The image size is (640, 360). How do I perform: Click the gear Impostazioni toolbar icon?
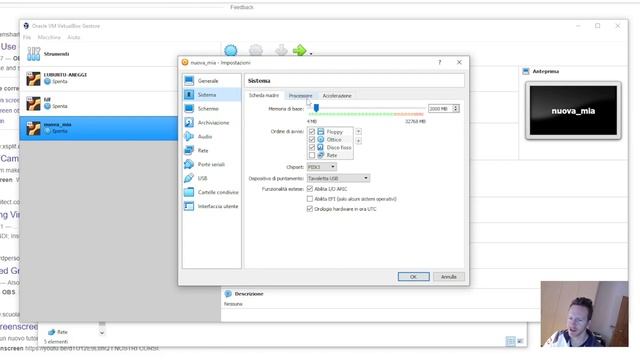(x=256, y=50)
